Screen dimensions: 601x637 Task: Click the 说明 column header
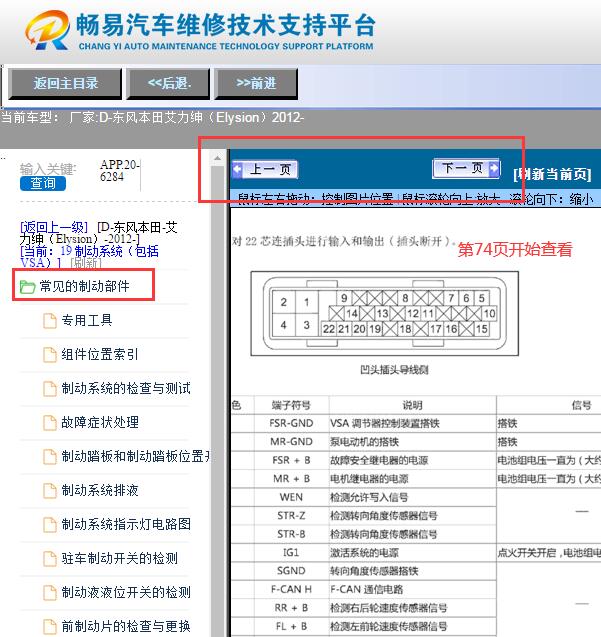coord(412,405)
